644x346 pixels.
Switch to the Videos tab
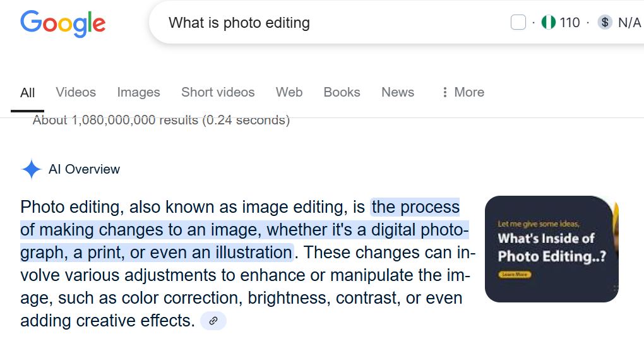click(x=76, y=92)
